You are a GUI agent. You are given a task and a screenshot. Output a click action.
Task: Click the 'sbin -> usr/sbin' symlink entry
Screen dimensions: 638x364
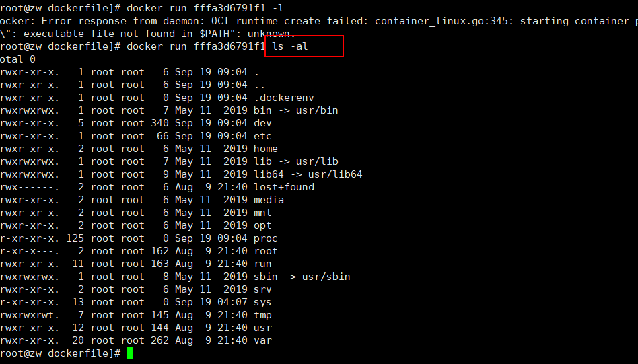(302, 277)
